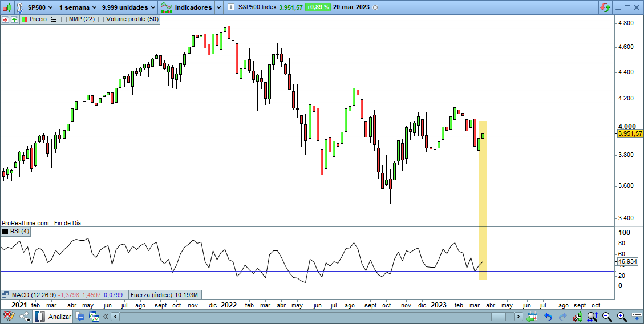This screenshot has width=644, height=324.
Task: Click the Indicadores button
Action: pos(187,7)
